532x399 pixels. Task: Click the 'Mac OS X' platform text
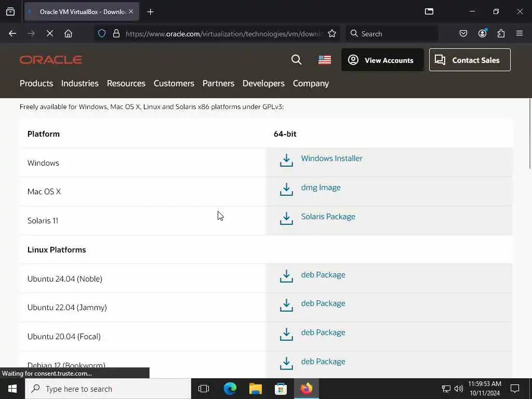click(x=44, y=192)
